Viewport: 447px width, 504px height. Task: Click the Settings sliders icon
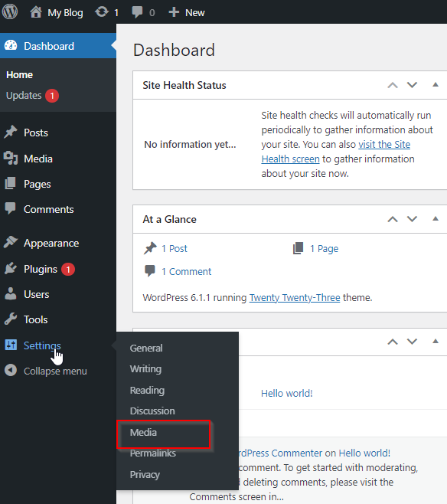point(11,345)
